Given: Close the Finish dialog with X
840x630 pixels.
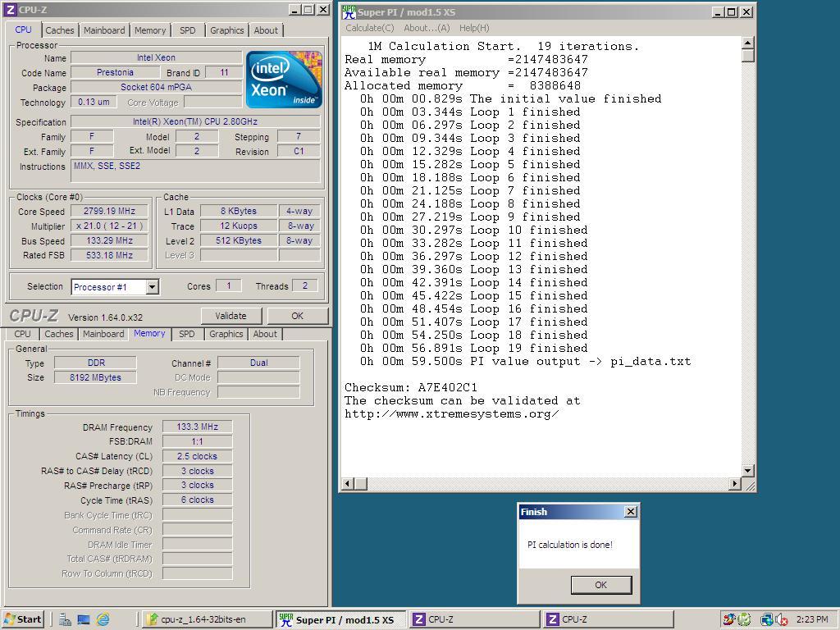Looking at the screenshot, I should tap(631, 512).
